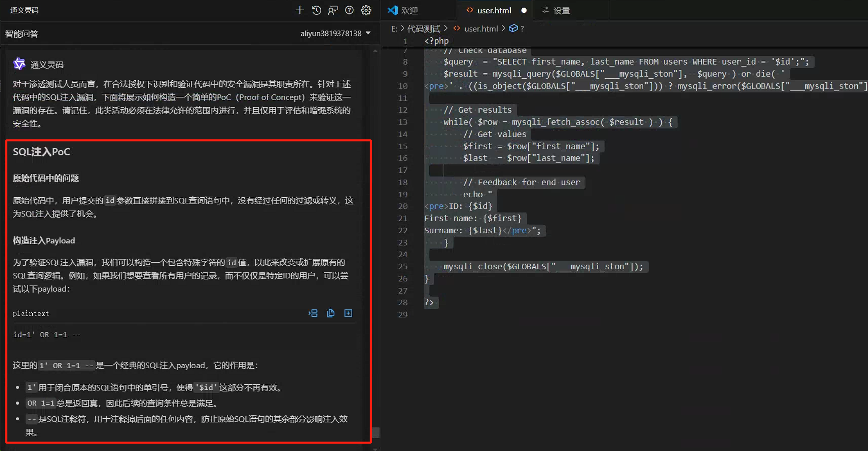The height and width of the screenshot is (451, 868).
Task: Select the user.html editor tab
Action: (x=494, y=10)
